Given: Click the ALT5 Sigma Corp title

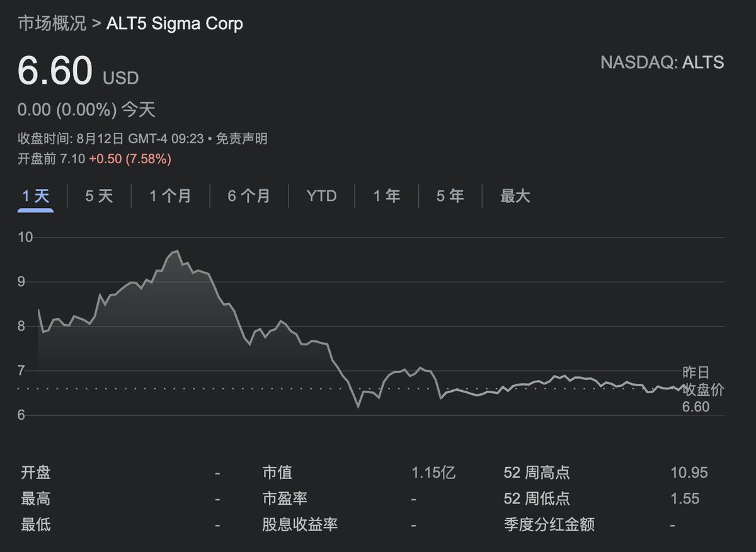Looking at the screenshot, I should tap(175, 24).
